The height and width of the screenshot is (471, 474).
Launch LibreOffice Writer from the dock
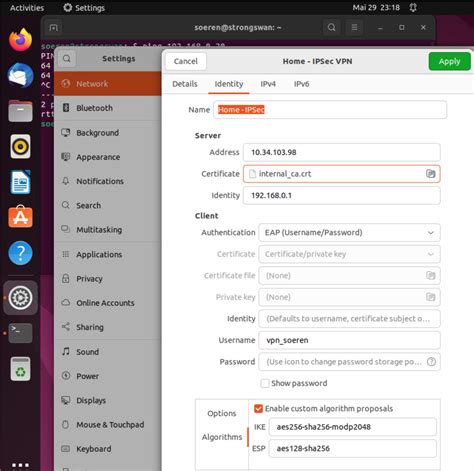tap(20, 182)
